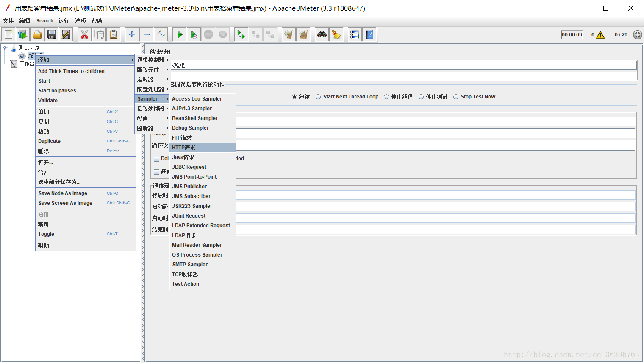Click the Paste clipboard icon
This screenshot has width=644, height=363.
coord(114,34)
